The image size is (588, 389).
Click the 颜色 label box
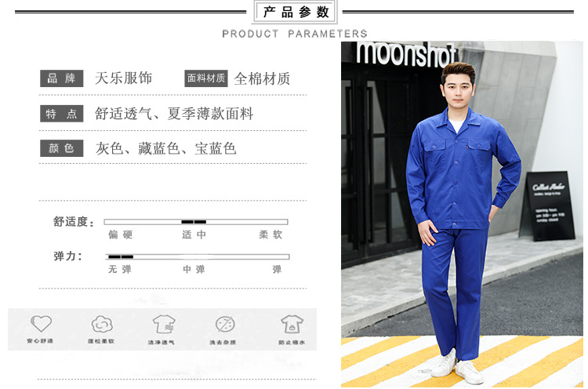pyautogui.click(x=61, y=148)
